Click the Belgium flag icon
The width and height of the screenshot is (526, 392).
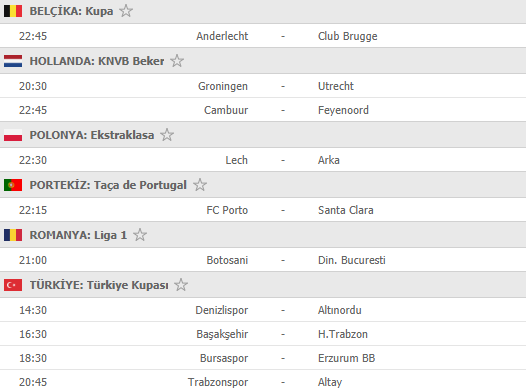pyautogui.click(x=13, y=11)
